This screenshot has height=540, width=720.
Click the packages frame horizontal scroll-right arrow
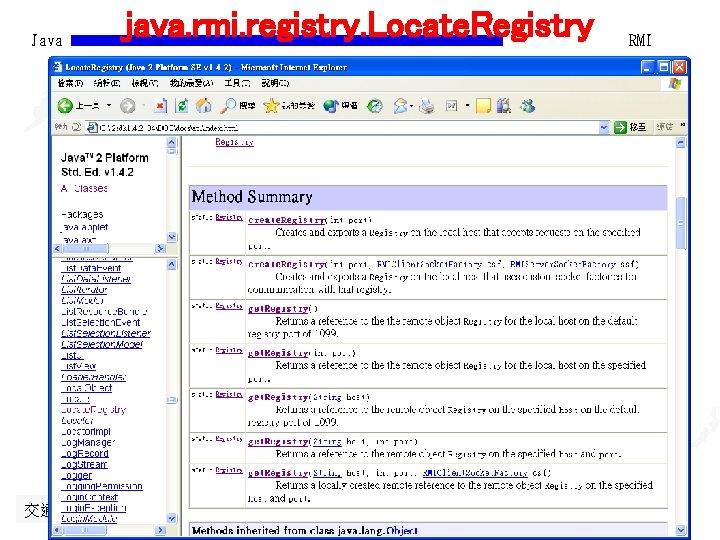point(160,248)
